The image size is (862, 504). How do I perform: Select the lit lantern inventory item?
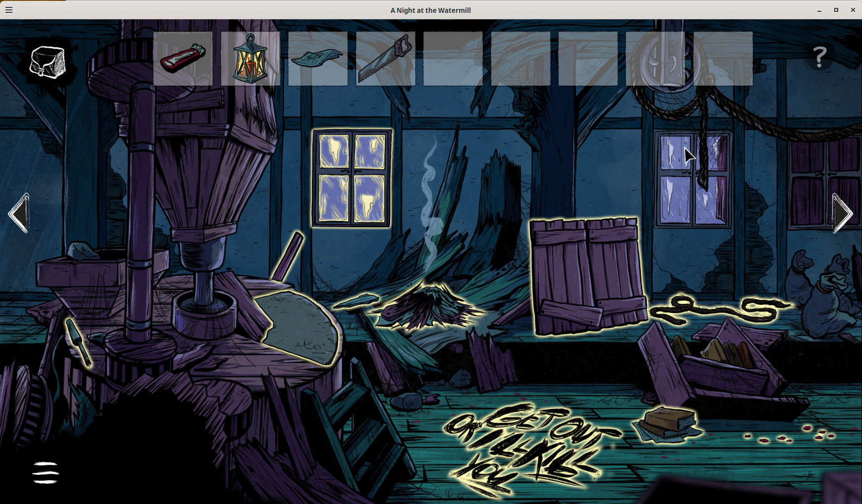pos(250,59)
